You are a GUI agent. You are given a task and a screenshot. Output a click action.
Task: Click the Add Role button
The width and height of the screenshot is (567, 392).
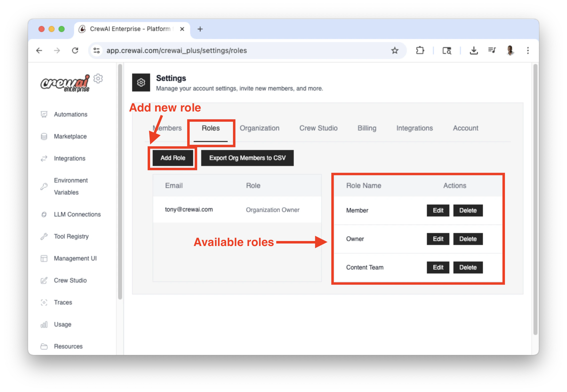pyautogui.click(x=173, y=158)
